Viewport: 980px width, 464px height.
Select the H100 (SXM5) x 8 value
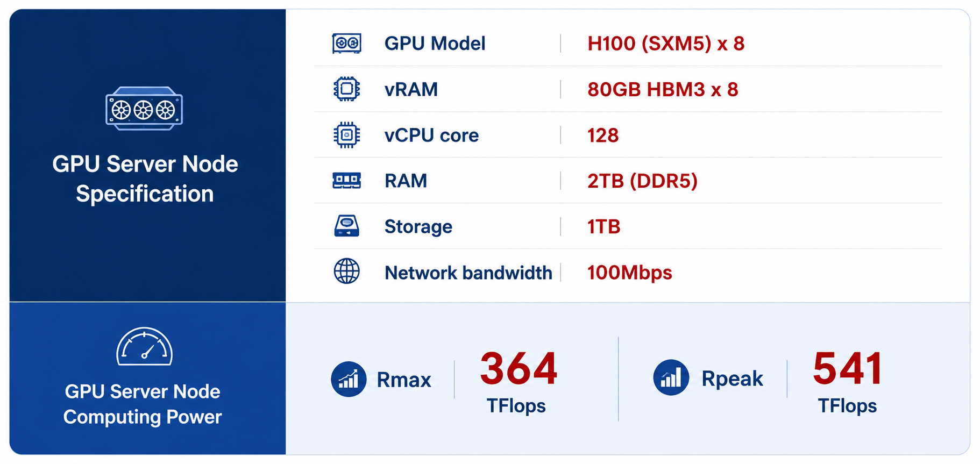pyautogui.click(x=666, y=44)
